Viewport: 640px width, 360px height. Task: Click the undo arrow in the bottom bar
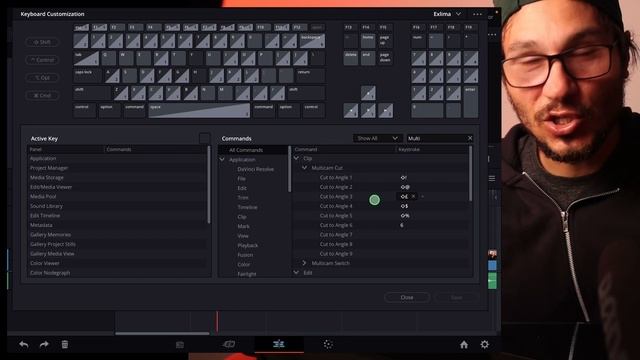click(24, 344)
